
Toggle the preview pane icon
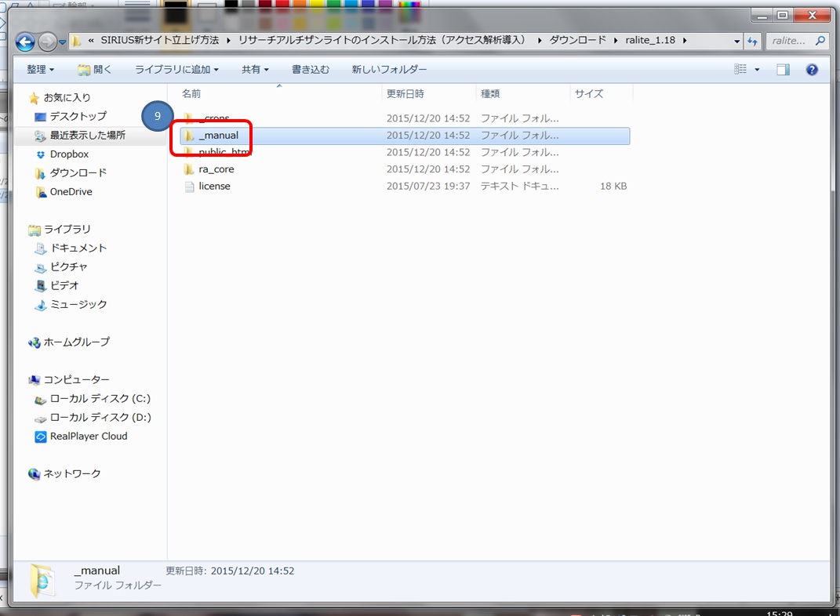click(x=783, y=70)
